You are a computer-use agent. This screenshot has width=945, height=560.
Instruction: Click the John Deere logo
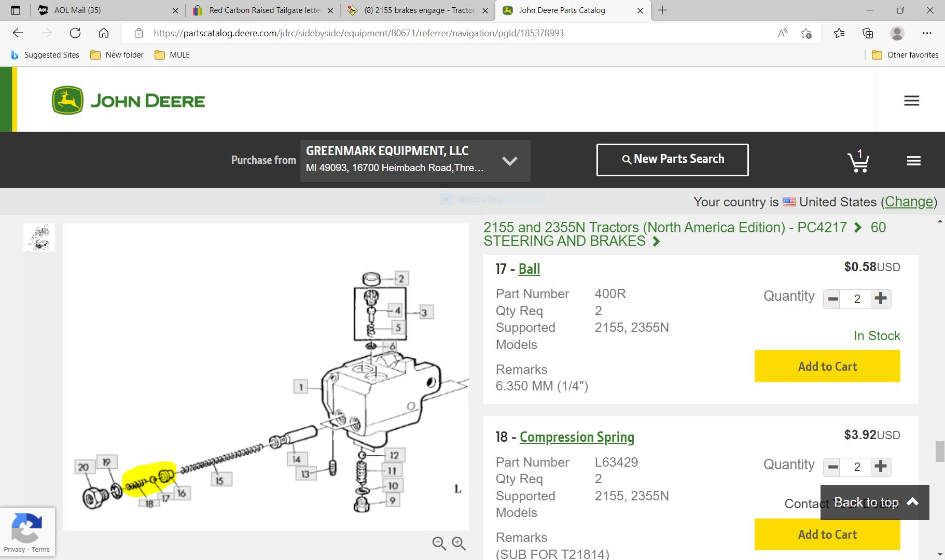128,100
